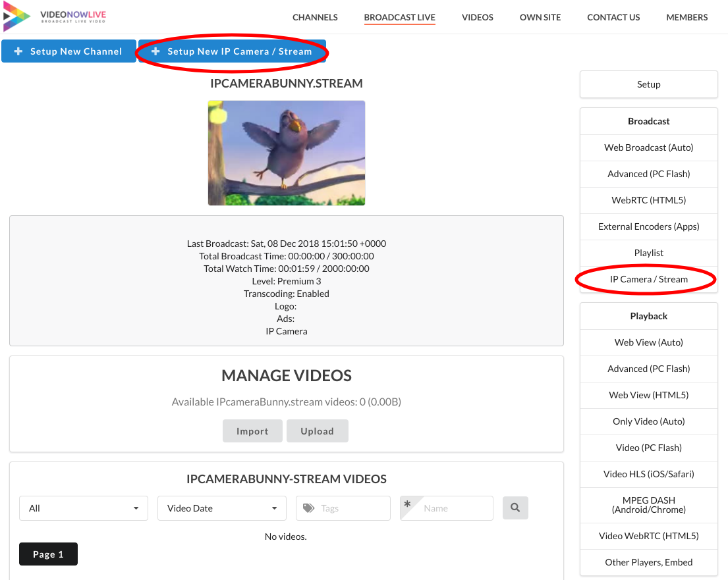Open Video HLS (iOS/Safari) playback option
This screenshot has height=580, width=728.
pyautogui.click(x=648, y=474)
